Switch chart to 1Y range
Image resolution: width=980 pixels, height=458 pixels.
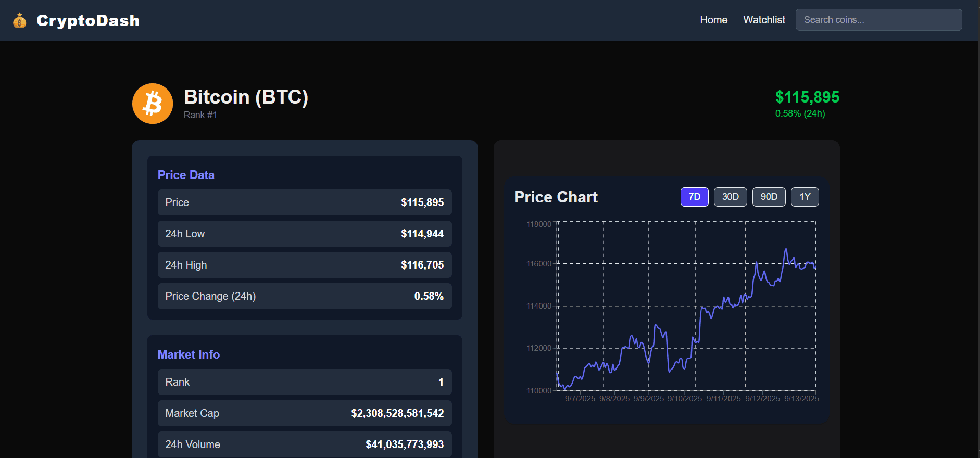point(805,197)
